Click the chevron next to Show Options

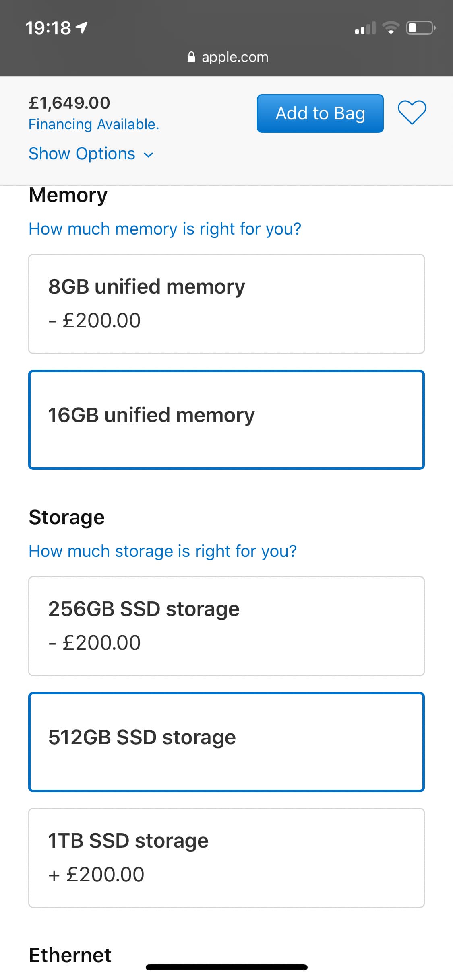149,155
